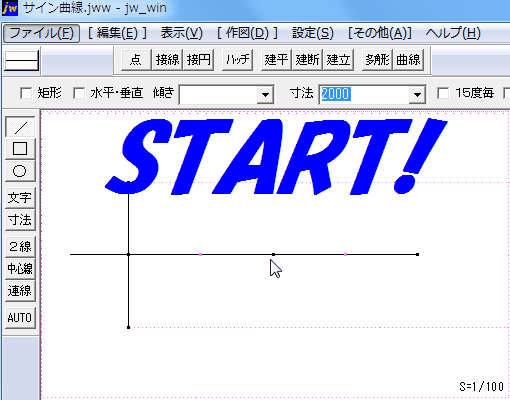Check the 15度毎 option
Screen dimensions: 510x400
(x=443, y=93)
